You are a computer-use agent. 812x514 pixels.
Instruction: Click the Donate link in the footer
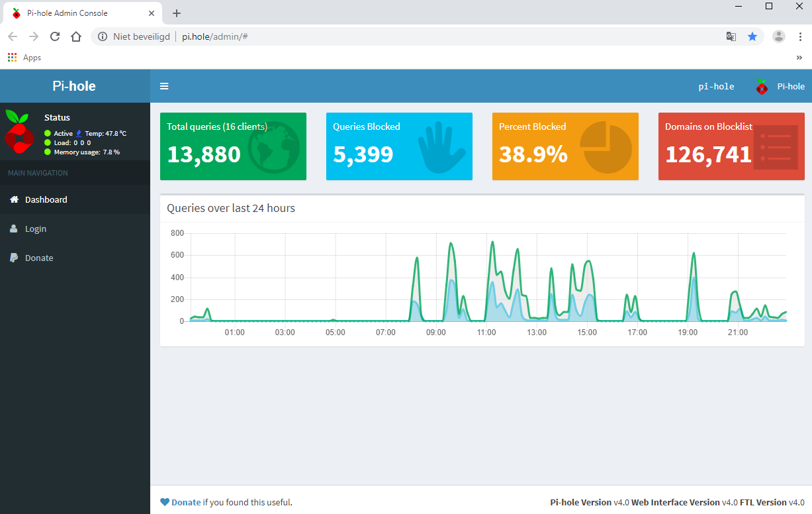pos(185,502)
